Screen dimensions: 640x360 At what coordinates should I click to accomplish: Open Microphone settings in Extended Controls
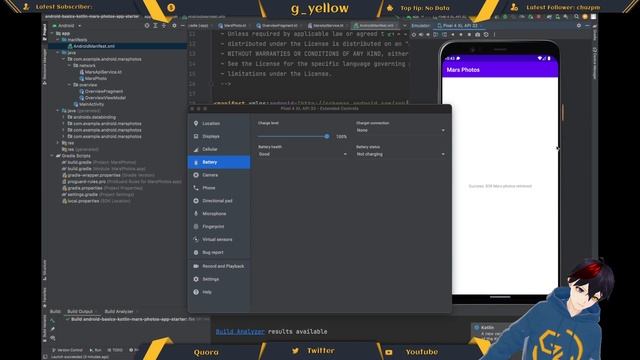[219, 213]
